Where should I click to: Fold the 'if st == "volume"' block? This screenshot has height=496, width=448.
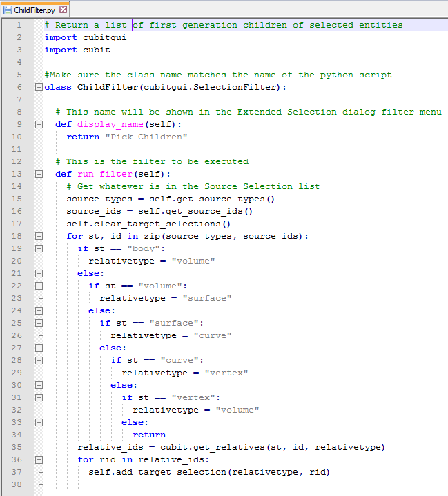pyautogui.click(x=39, y=286)
